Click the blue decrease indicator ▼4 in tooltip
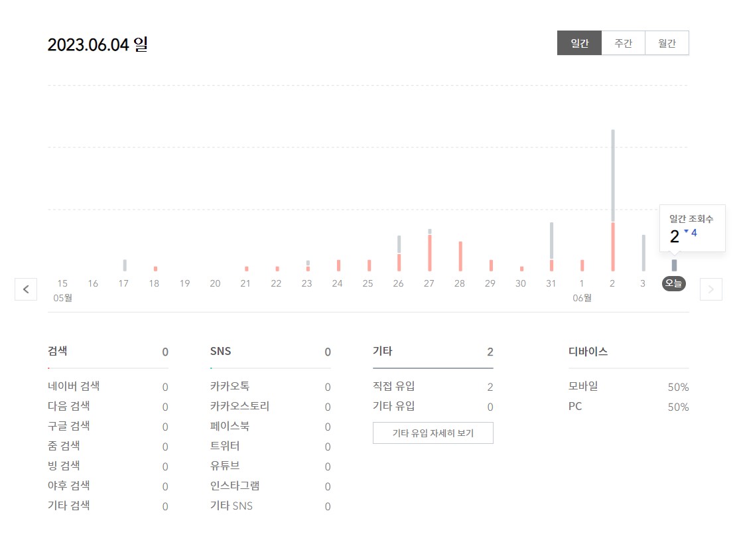Image resolution: width=739 pixels, height=560 pixels. (x=691, y=233)
